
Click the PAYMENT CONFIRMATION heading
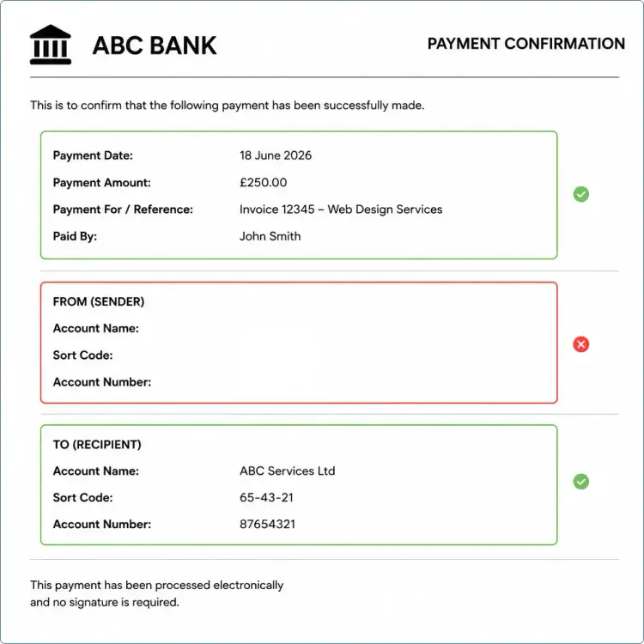point(526,44)
